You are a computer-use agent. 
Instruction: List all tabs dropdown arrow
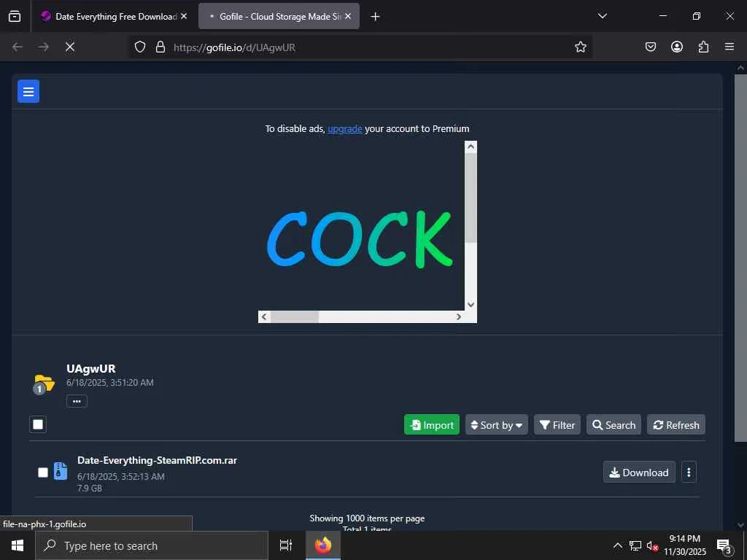[x=602, y=16]
